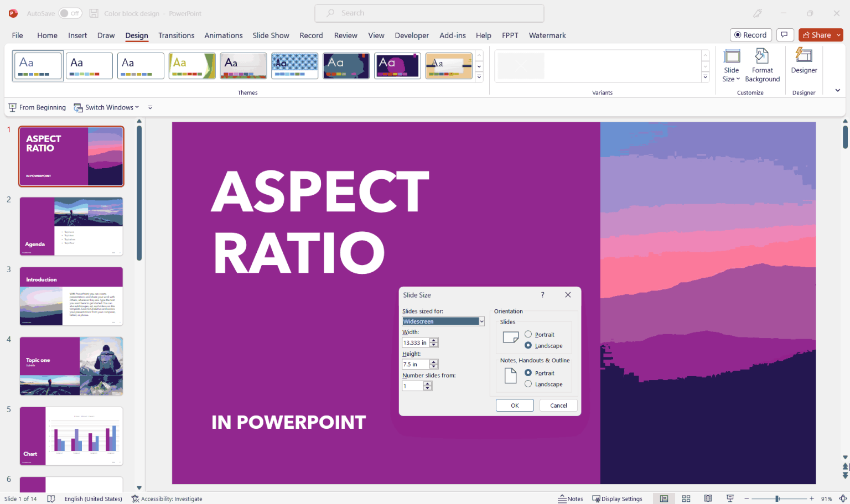Click the help question mark in dialog
850x504 pixels.
(x=542, y=295)
